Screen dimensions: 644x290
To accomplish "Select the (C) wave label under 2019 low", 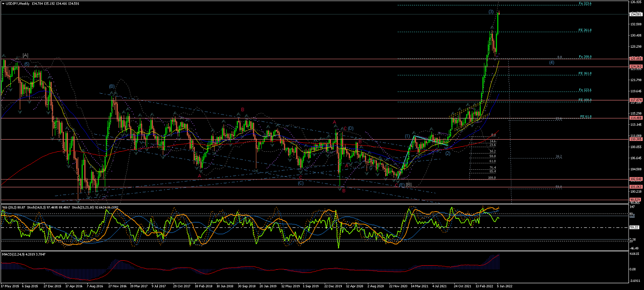I will 300,183.
